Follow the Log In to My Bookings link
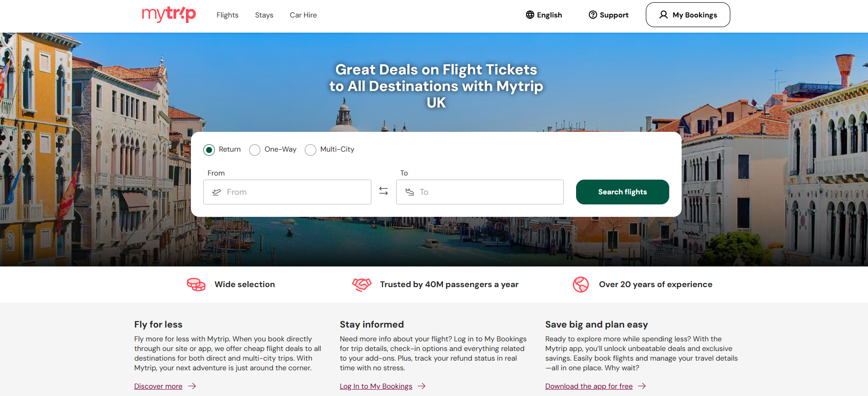Viewport: 868px width, 396px height. pos(376,386)
